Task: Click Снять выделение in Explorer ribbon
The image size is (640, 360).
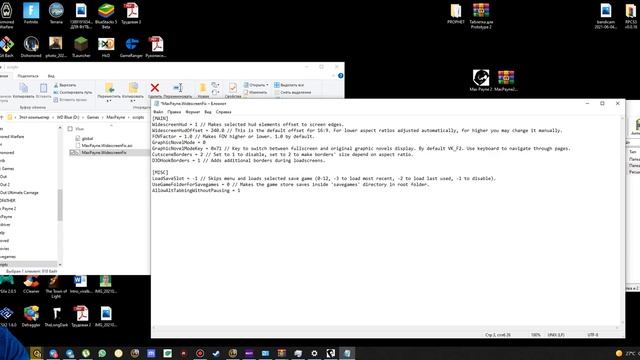Action: tap(292, 92)
